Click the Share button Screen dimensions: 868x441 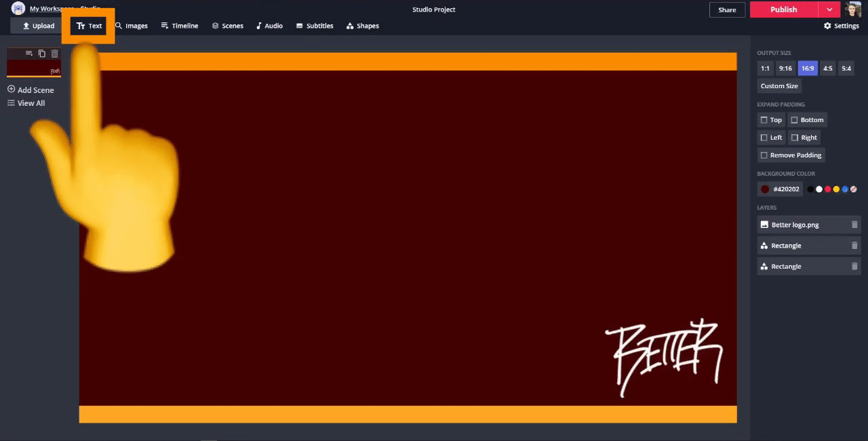pos(727,9)
